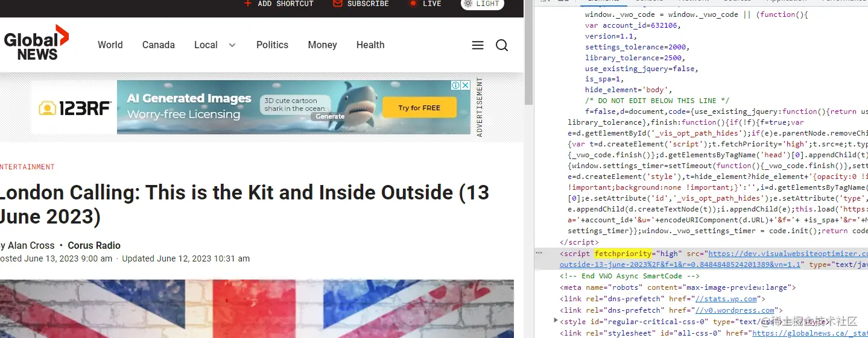Click the ad info icon
The width and height of the screenshot is (868, 338).
[x=457, y=86]
